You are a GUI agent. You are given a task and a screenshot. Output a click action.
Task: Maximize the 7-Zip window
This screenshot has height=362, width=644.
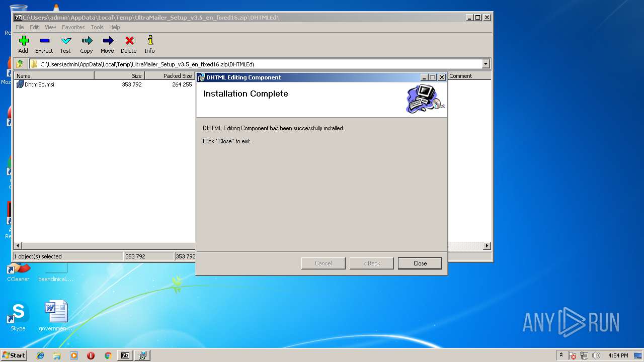pos(477,17)
